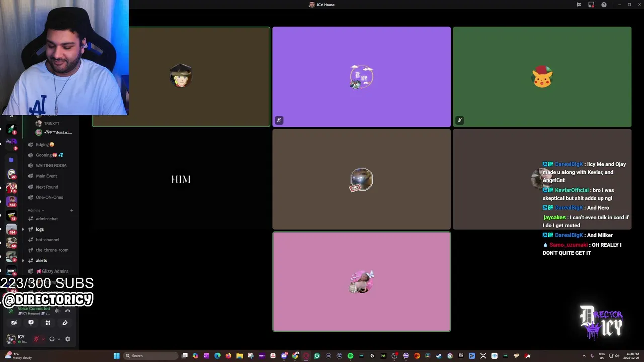Open the Windows Start menu
This screenshot has height=362, width=644.
[x=116, y=356]
